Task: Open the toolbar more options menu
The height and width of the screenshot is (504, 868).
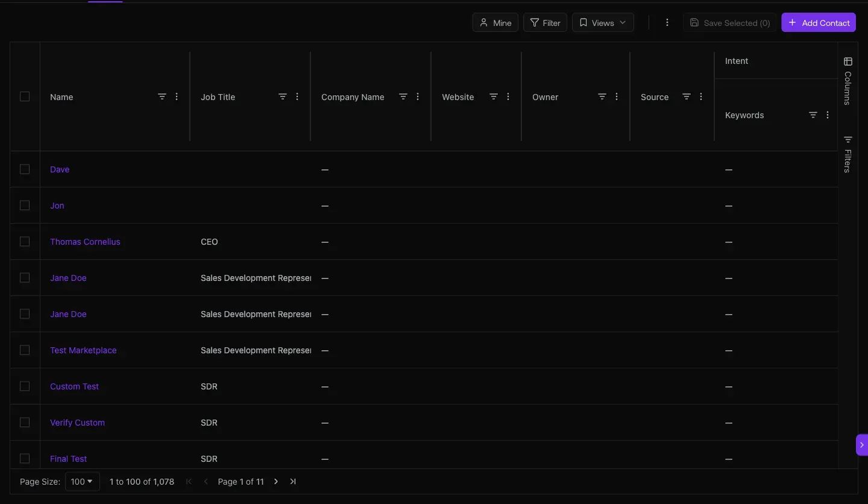Action: (x=667, y=22)
